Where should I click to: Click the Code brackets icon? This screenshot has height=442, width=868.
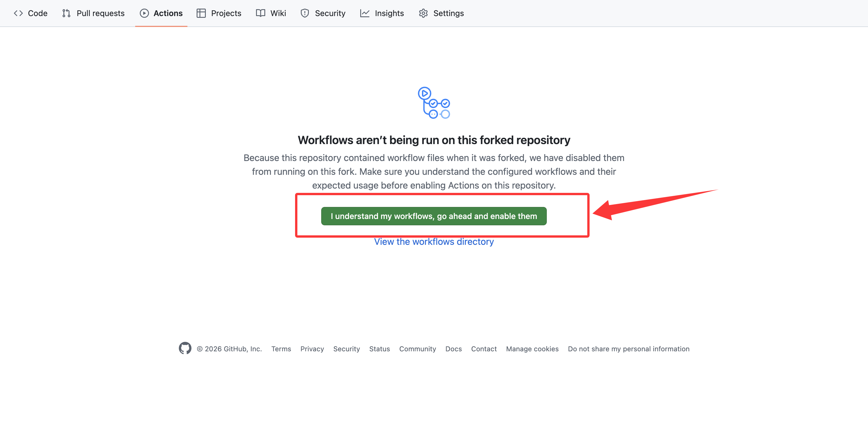[x=18, y=13]
